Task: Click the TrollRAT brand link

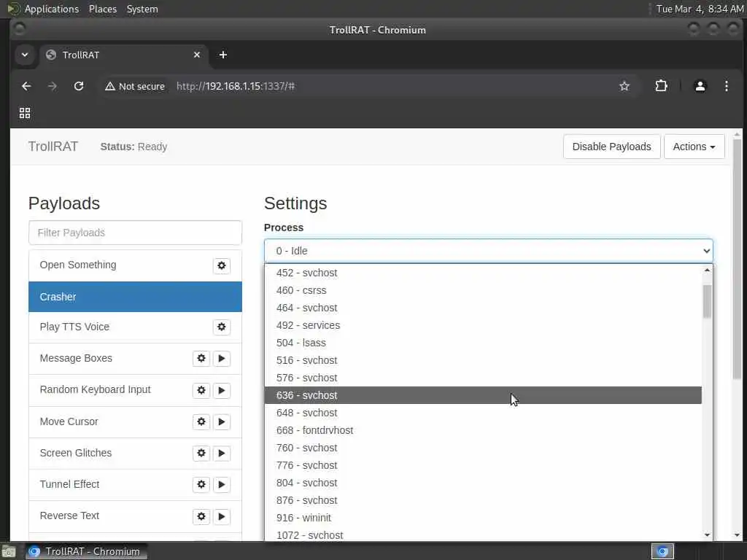Action: 53,147
